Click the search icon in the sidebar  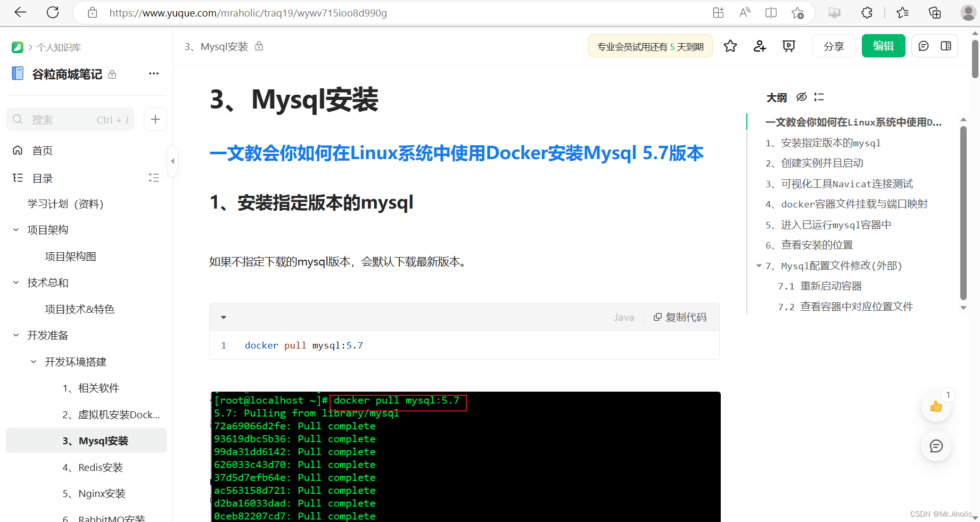coord(18,119)
